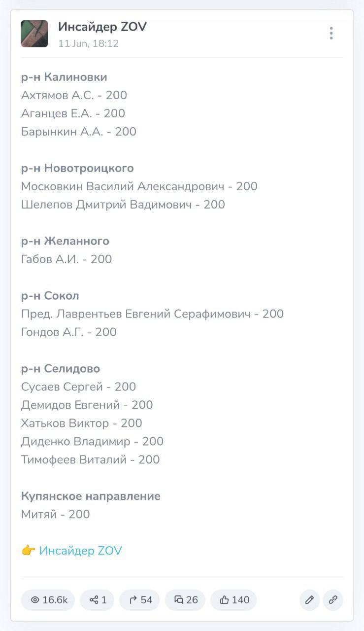Click the share nodes counter showing 1

tap(97, 600)
